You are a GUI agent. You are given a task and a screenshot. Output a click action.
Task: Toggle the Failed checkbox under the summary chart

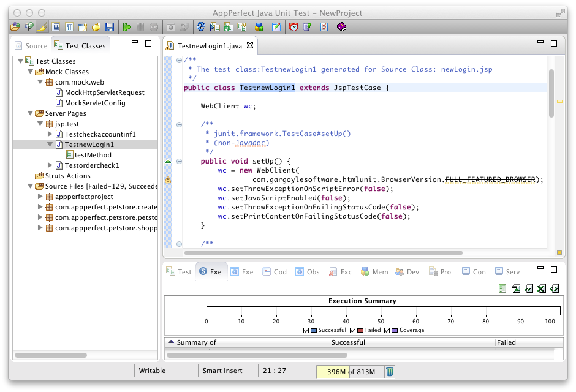(354, 330)
